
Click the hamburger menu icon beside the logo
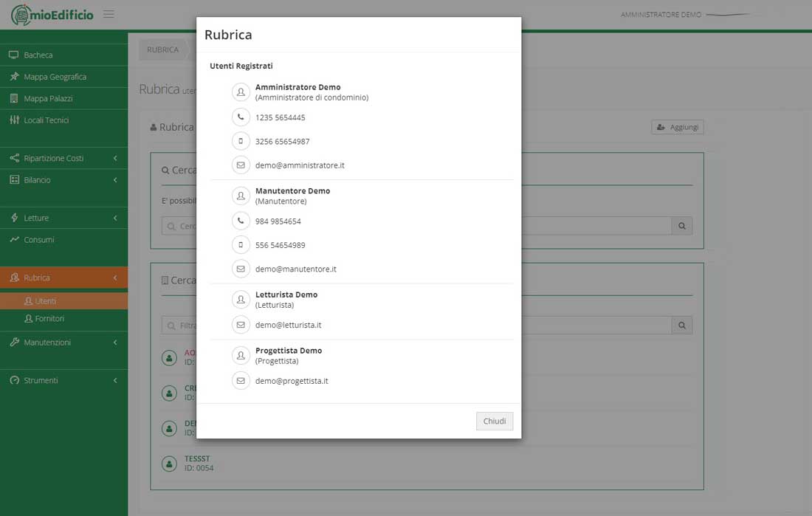click(x=109, y=14)
